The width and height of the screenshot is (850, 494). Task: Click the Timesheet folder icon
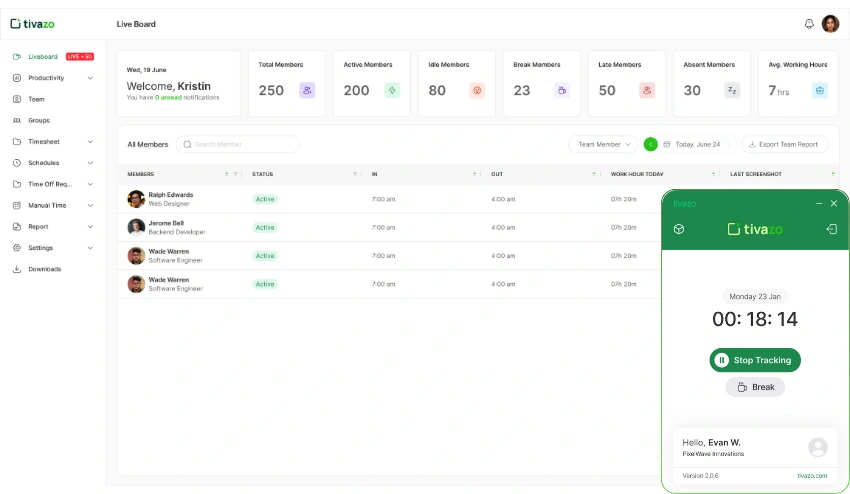click(x=17, y=142)
